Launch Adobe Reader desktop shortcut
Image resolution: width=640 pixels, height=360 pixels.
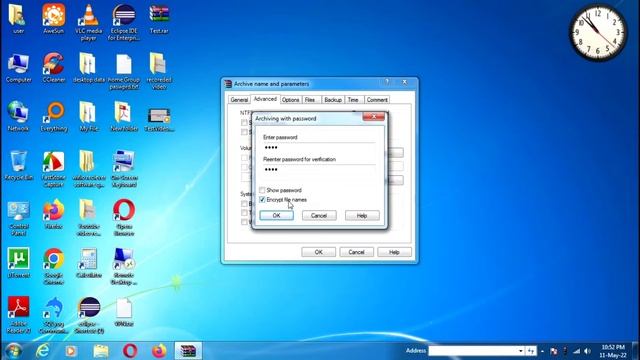[x=18, y=315]
